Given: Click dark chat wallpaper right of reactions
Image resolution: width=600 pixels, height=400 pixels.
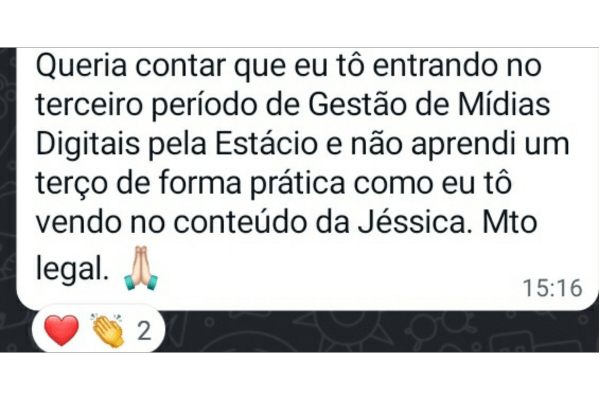Looking at the screenshot, I should tap(379, 331).
